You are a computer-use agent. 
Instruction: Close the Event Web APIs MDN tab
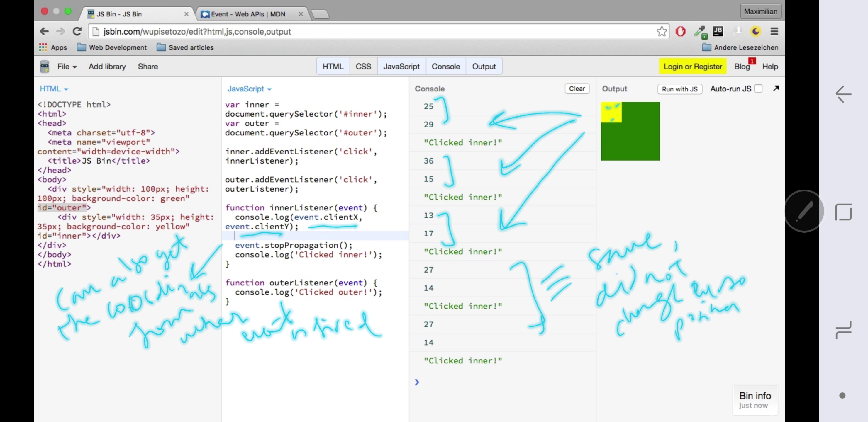[301, 14]
